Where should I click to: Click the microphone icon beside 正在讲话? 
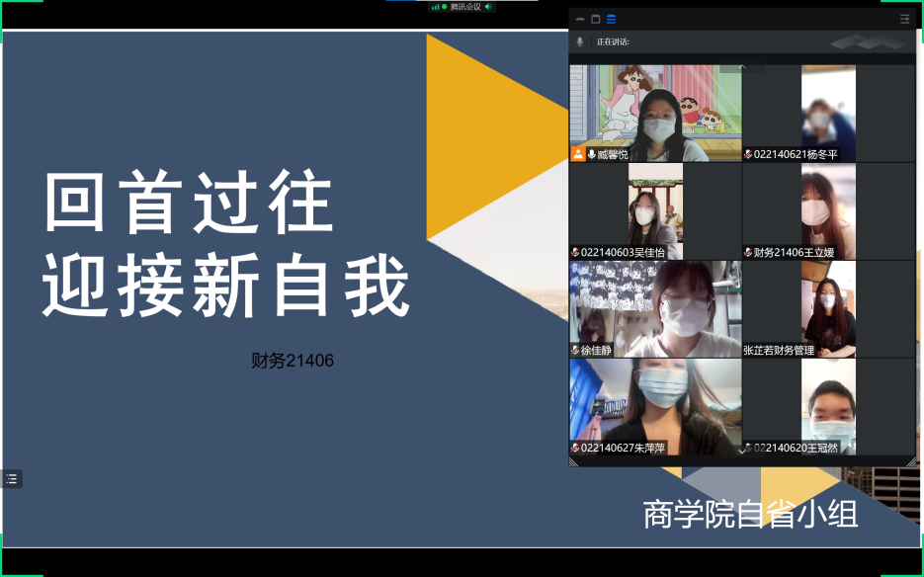[580, 42]
